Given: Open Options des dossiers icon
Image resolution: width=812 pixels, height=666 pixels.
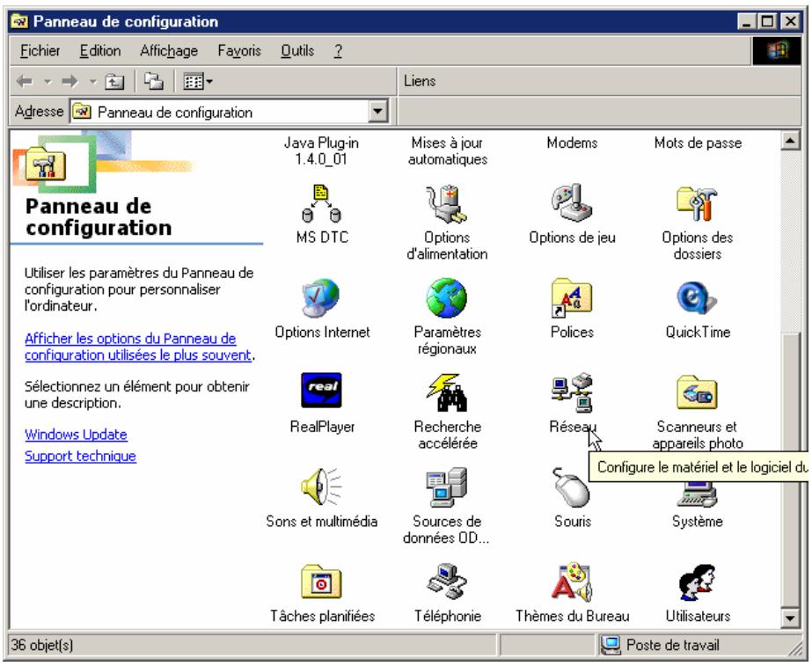Looking at the screenshot, I should pos(697,203).
